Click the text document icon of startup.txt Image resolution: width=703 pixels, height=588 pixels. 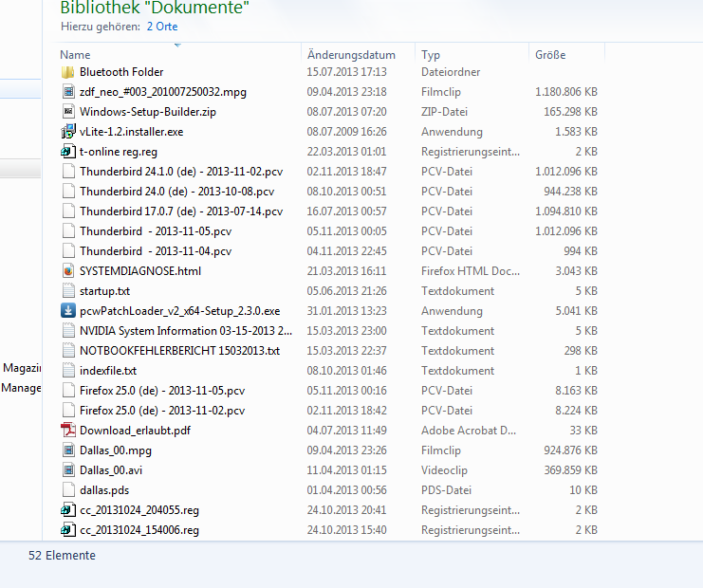click(x=68, y=291)
